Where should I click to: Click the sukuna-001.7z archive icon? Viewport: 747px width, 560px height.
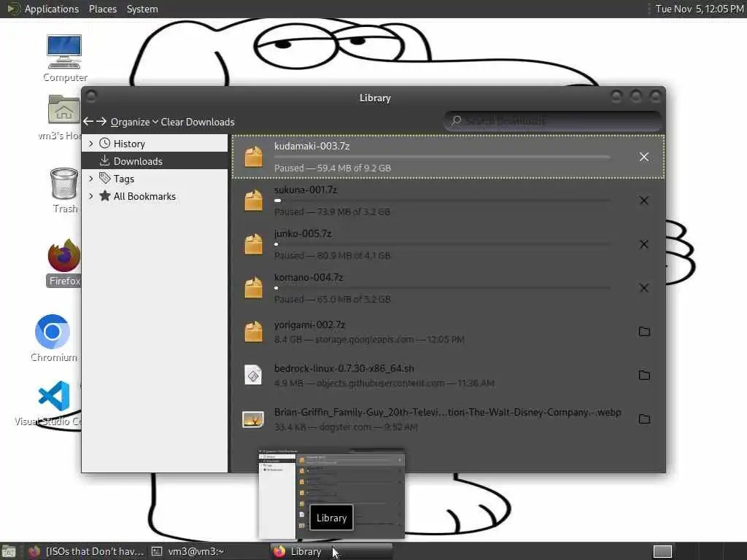253,201
